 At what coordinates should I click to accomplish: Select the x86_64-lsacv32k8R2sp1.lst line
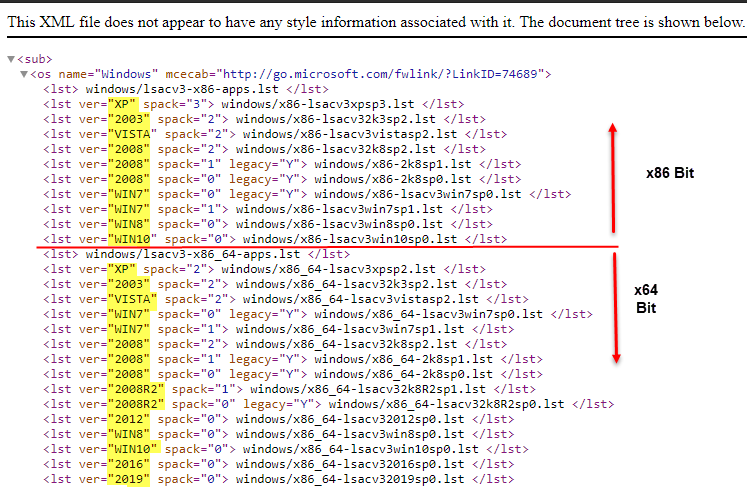coord(289,389)
